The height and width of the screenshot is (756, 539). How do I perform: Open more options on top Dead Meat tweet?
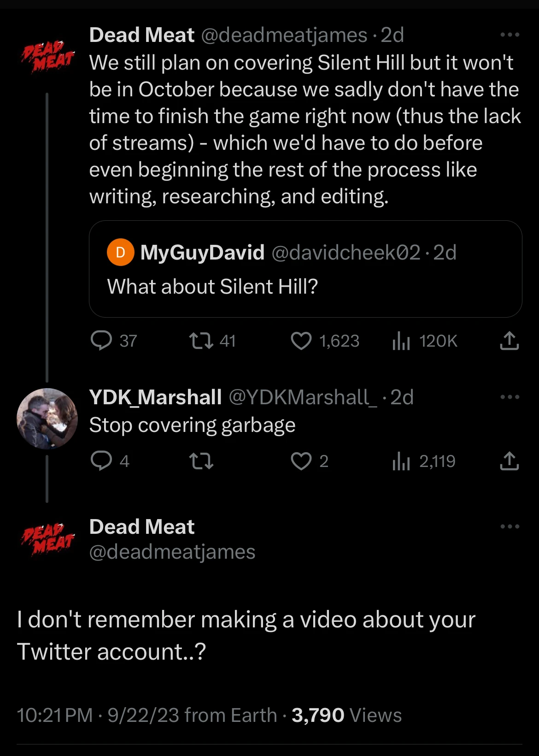(x=510, y=35)
